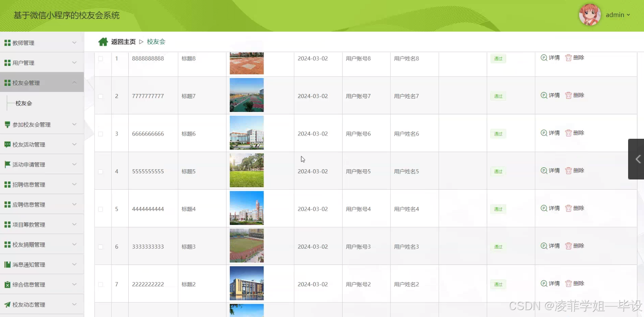
Task: Click the 消息通知管理 icon
Action: click(7, 265)
